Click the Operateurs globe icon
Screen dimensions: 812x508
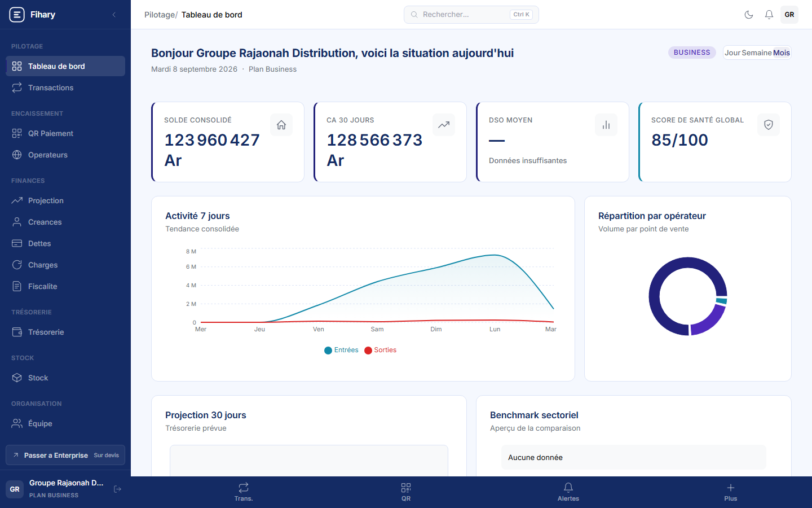tap(17, 155)
